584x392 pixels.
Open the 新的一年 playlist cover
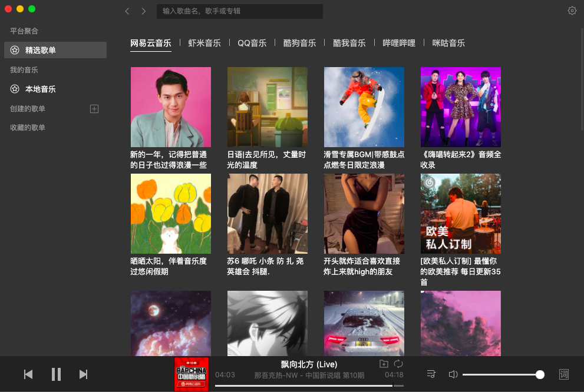171,107
